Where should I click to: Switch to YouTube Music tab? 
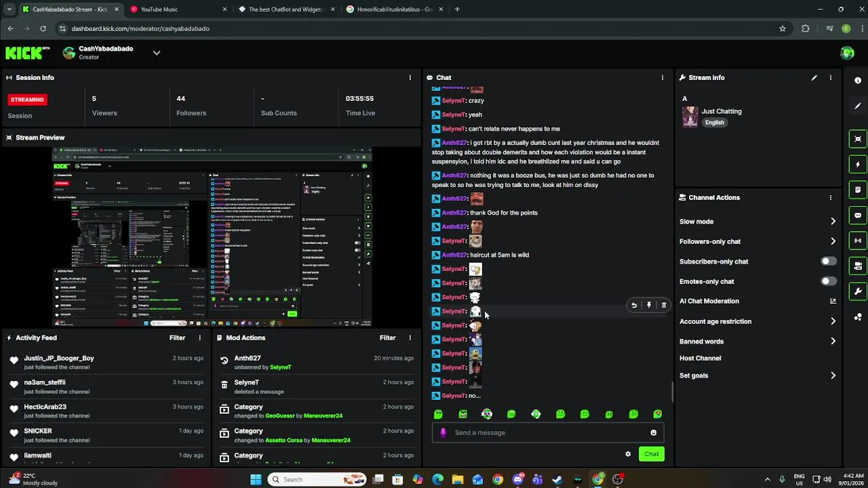(x=179, y=9)
